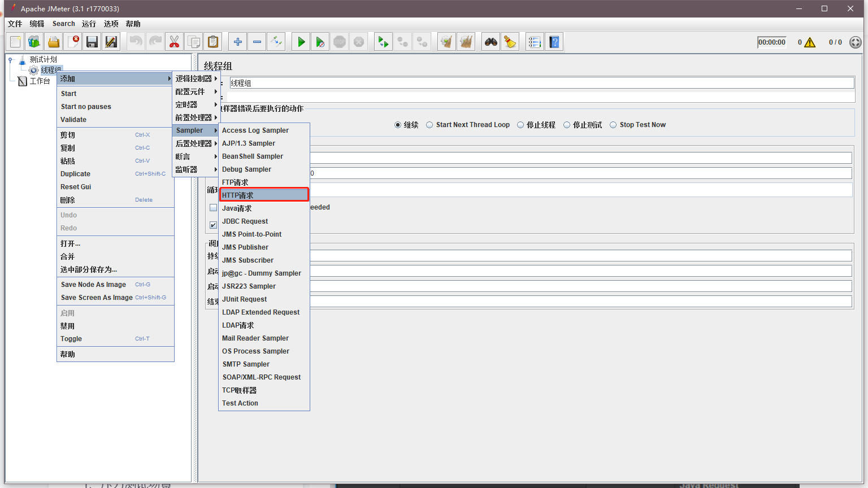Image resolution: width=868 pixels, height=488 pixels.
Task: Choose BeanShell Sampler entry
Action: coord(264,156)
